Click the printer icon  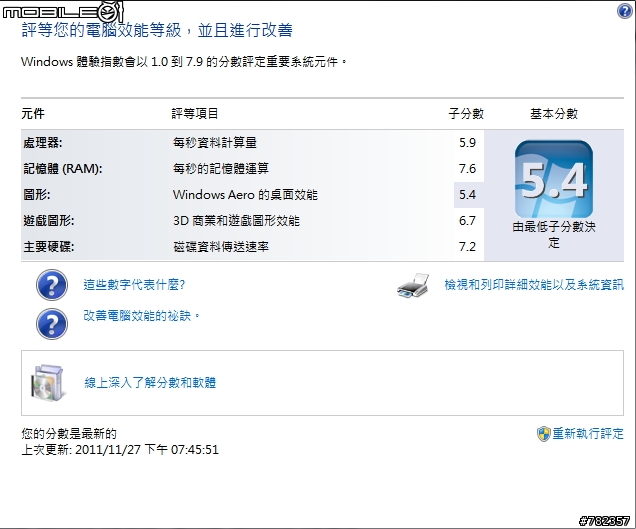coord(413,285)
